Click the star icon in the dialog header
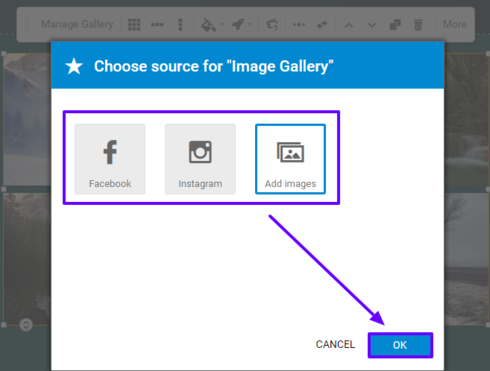The image size is (490, 371). 74,66
